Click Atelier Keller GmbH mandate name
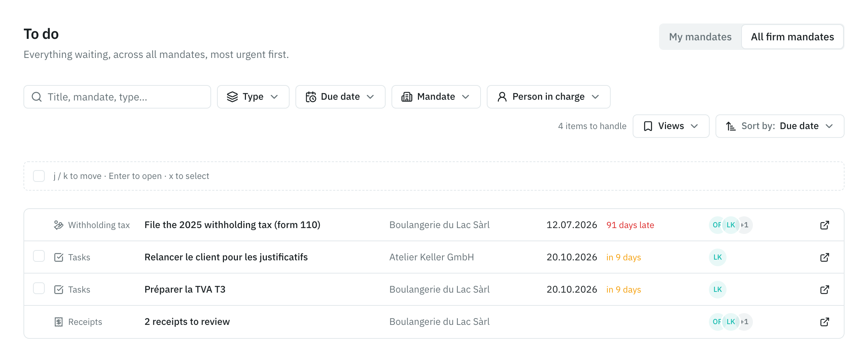This screenshot has width=868, height=352. [432, 257]
